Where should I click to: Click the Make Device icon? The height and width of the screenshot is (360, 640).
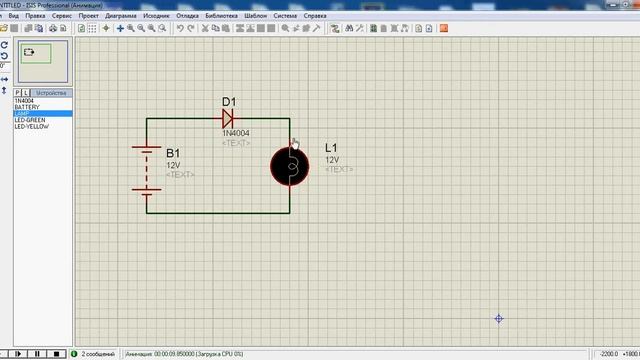pos(296,28)
